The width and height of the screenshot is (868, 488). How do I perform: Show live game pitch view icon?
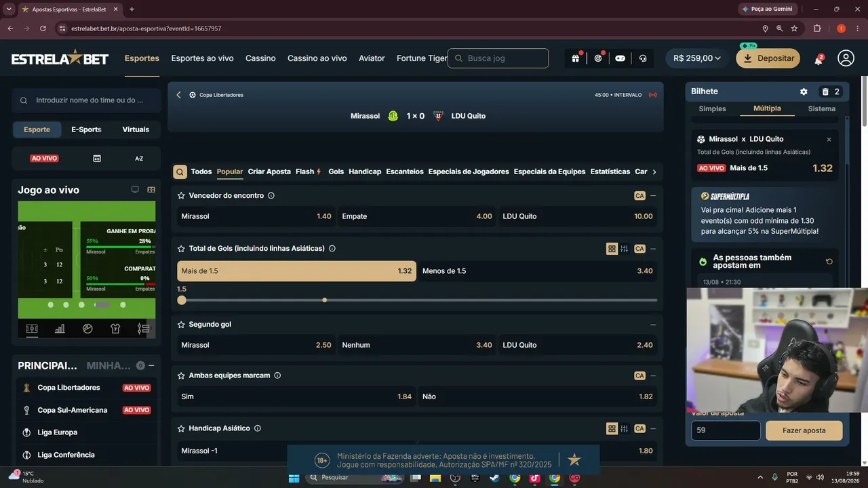click(32, 329)
